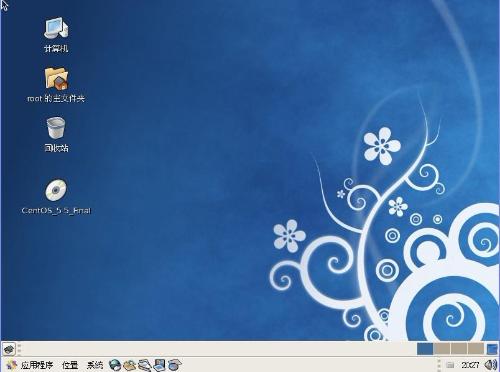Open root's home folder icon on desktop
Screen dimensions: 500x372
pos(56,79)
